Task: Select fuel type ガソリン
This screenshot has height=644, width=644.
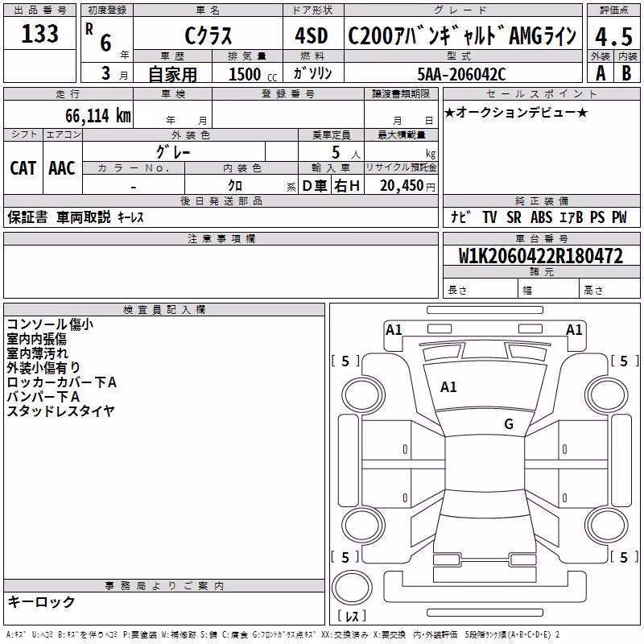Action: tap(312, 73)
